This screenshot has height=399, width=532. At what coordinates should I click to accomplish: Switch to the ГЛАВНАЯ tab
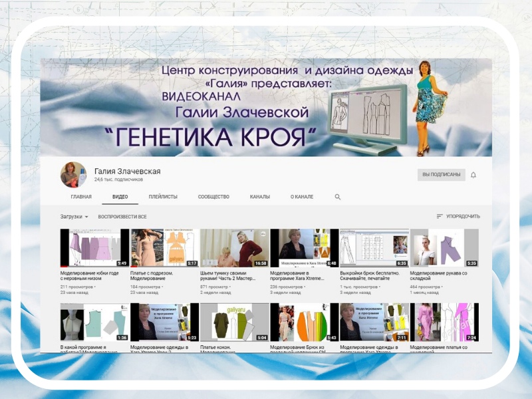81,197
